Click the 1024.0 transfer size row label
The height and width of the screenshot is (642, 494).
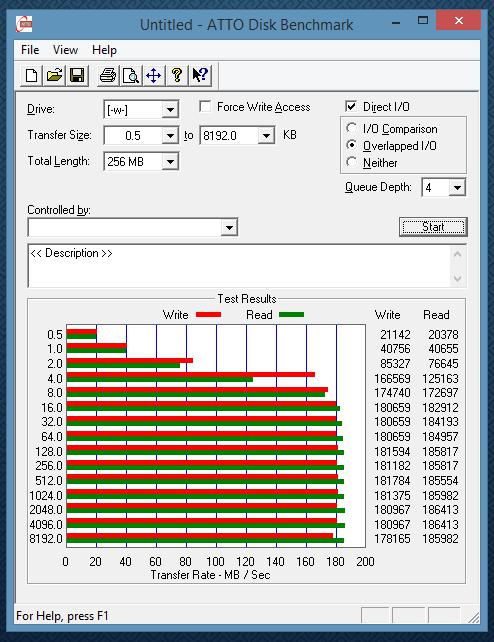tap(46, 495)
